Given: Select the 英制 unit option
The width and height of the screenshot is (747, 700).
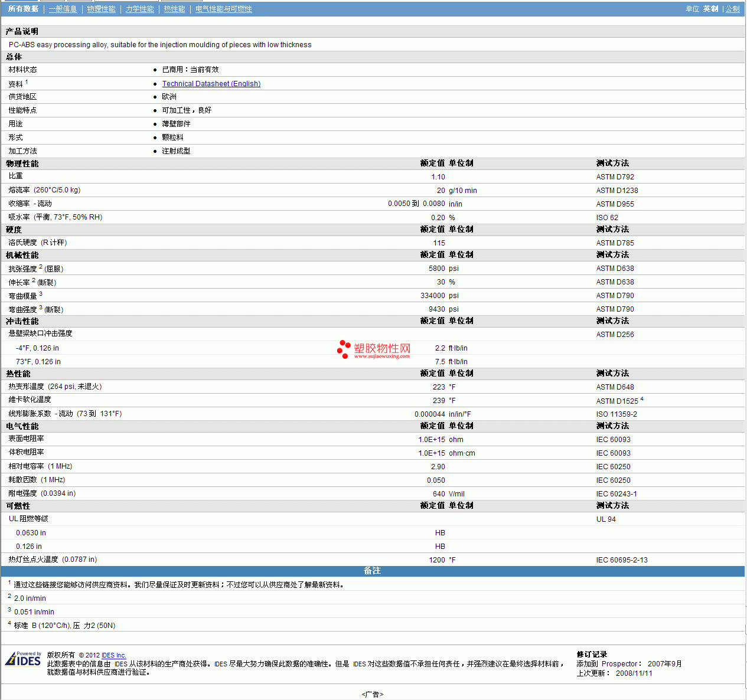Looking at the screenshot, I should tap(710, 9).
